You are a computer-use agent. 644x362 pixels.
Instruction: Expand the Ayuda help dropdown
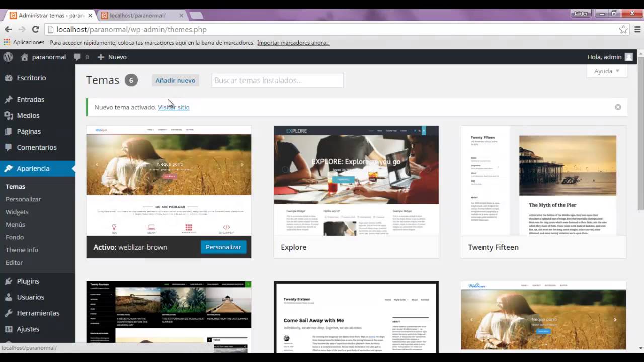[607, 71]
